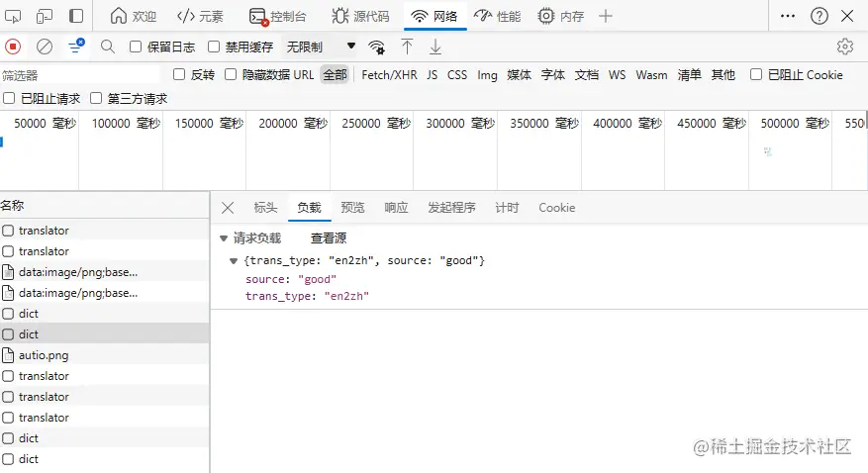Import HAR file with up arrow

(407, 47)
